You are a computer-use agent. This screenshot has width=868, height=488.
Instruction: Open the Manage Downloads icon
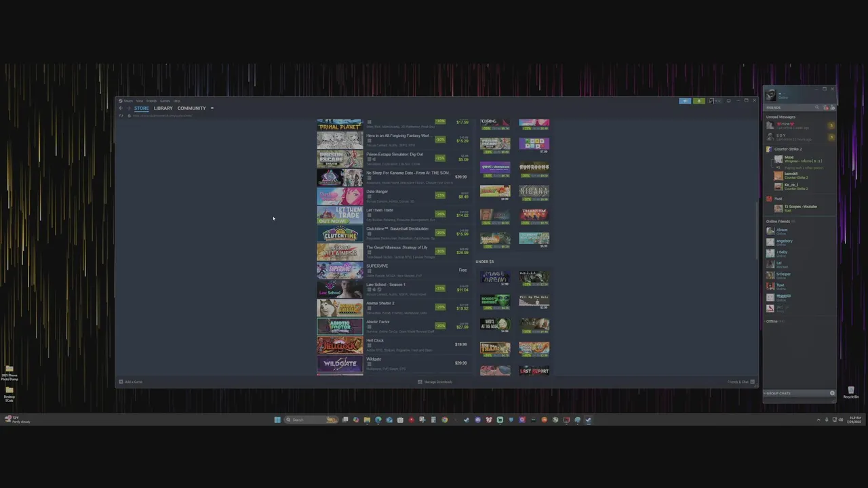pos(420,382)
